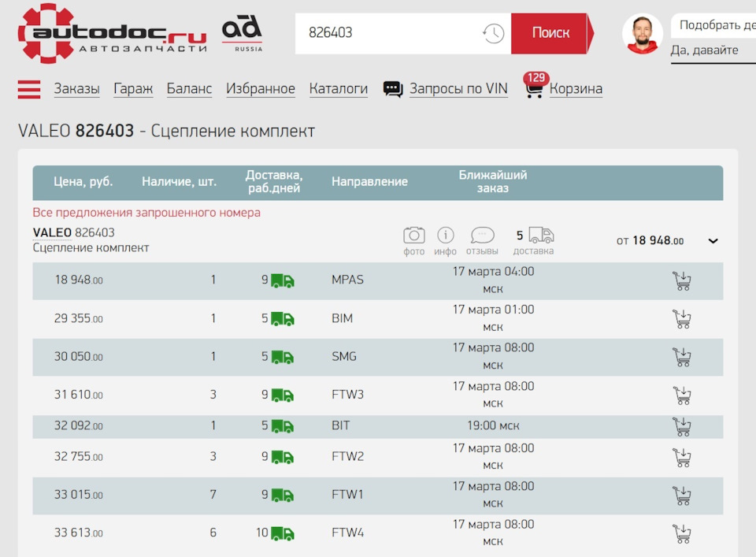Image resolution: width=756 pixels, height=557 pixels.
Task: Click the search history clock icon
Action: [493, 33]
